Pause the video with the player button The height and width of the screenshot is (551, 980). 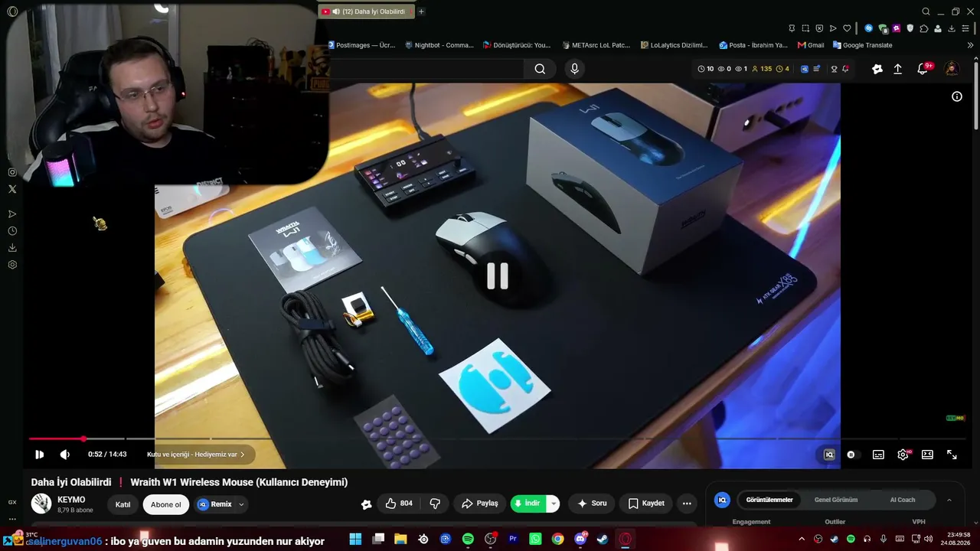point(40,455)
